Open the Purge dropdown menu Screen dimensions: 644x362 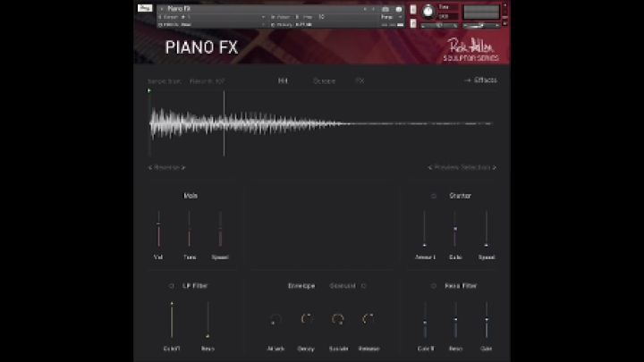tap(392, 17)
